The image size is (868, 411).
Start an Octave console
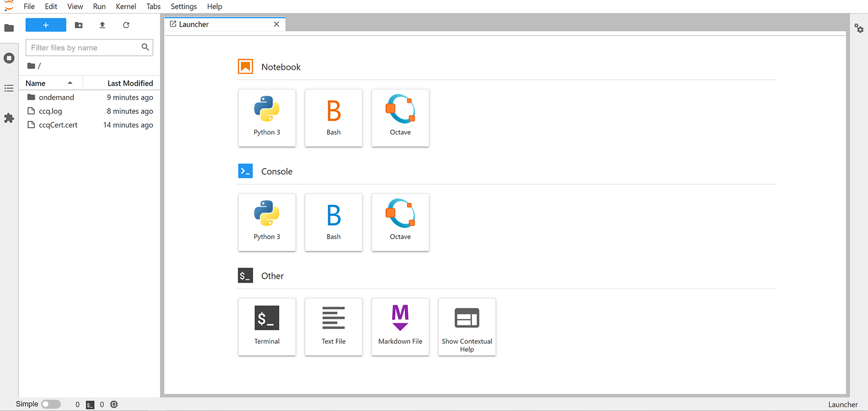[400, 222]
